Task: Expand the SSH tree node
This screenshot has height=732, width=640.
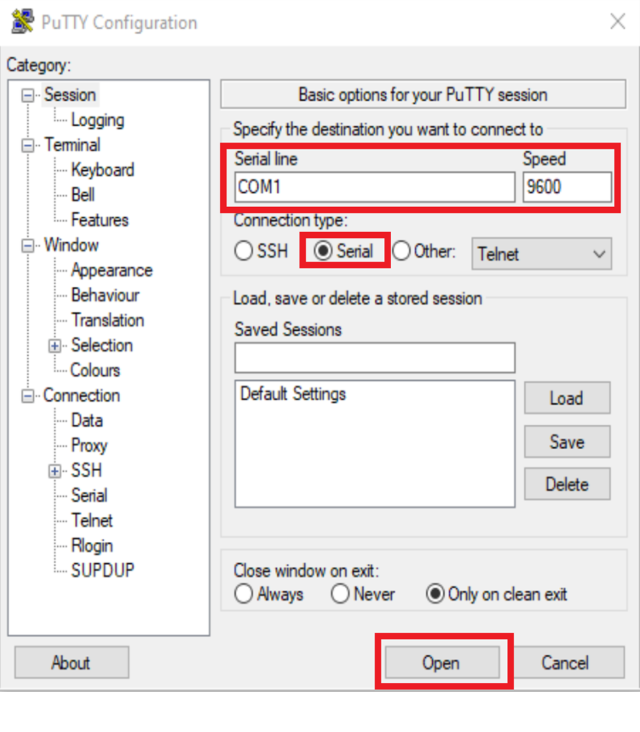Action: click(54, 471)
